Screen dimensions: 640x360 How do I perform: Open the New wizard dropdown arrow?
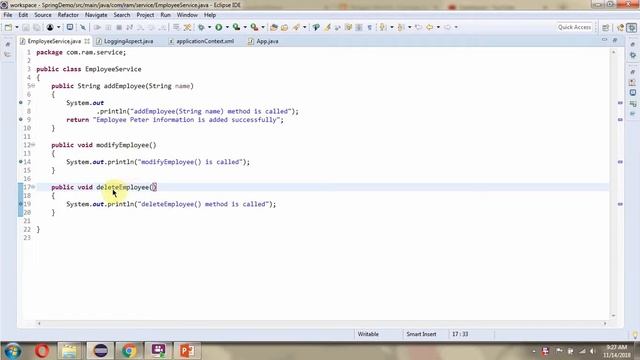pos(17,27)
